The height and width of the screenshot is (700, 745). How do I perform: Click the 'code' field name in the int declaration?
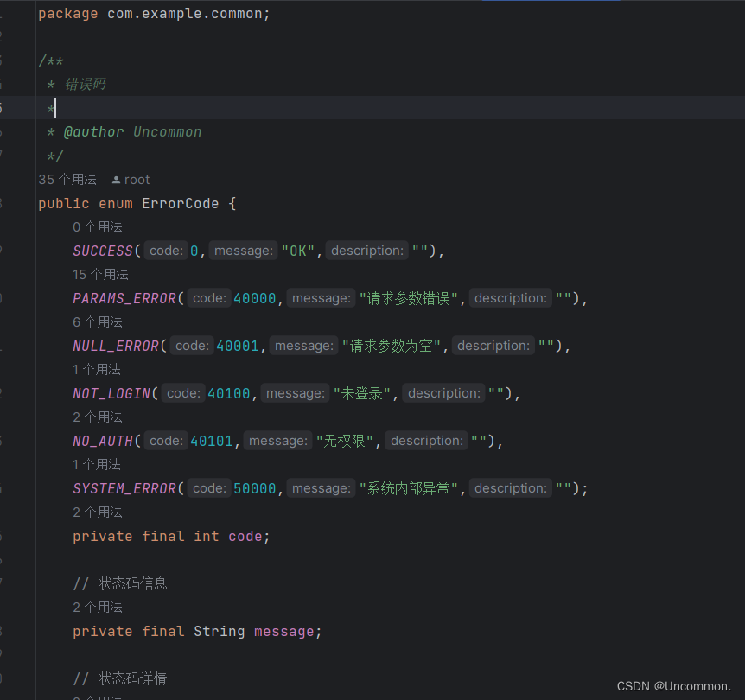(245, 537)
